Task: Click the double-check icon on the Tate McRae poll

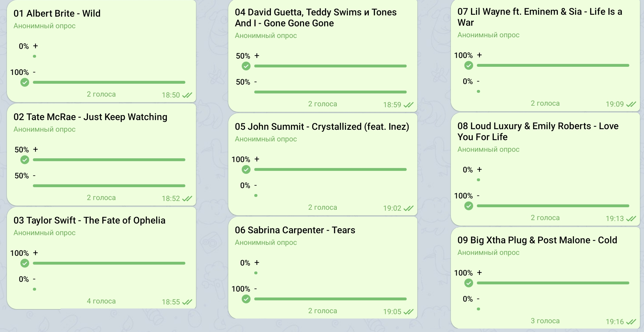Action: click(x=187, y=198)
